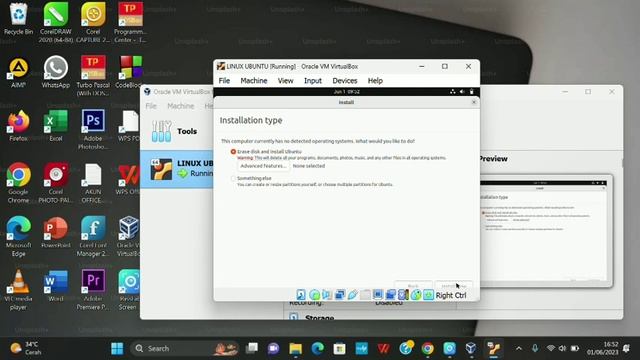The width and height of the screenshot is (640, 360).
Task: Select the AKUN OFFICE file on desktop
Action: [x=93, y=183]
